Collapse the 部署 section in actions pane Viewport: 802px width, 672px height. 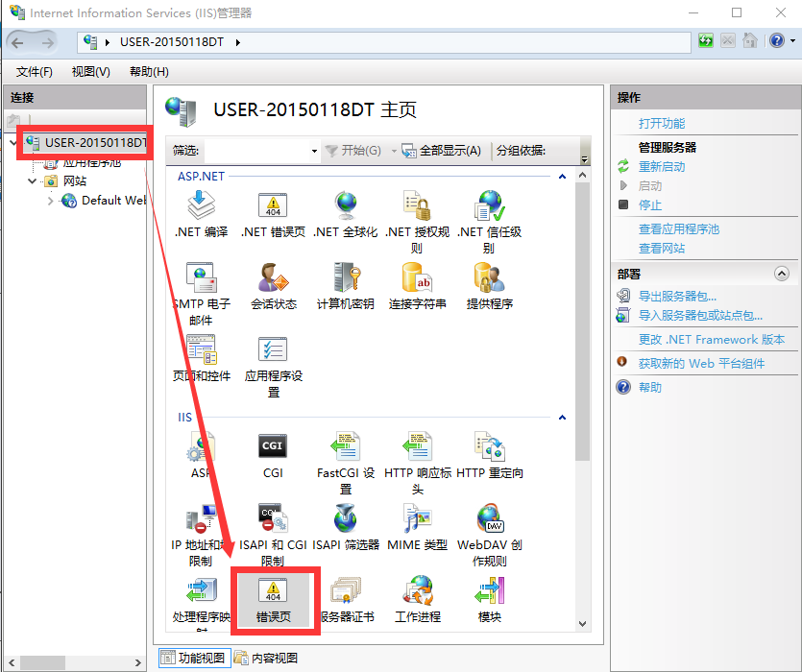781,275
